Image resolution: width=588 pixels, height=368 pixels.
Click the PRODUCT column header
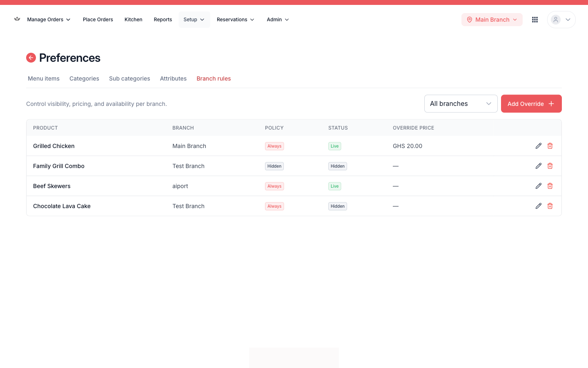(45, 128)
